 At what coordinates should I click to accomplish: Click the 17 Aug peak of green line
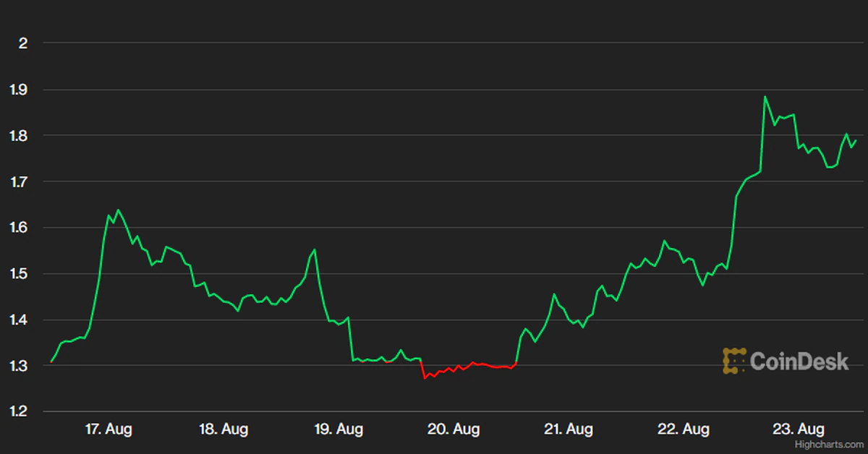[x=118, y=210]
